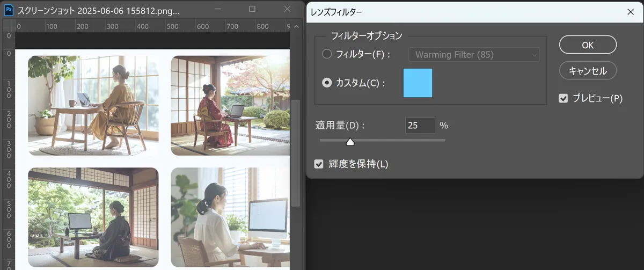Viewport: 644px width, 270px height.
Task: Open the custom blue color swatch
Action: [x=418, y=83]
